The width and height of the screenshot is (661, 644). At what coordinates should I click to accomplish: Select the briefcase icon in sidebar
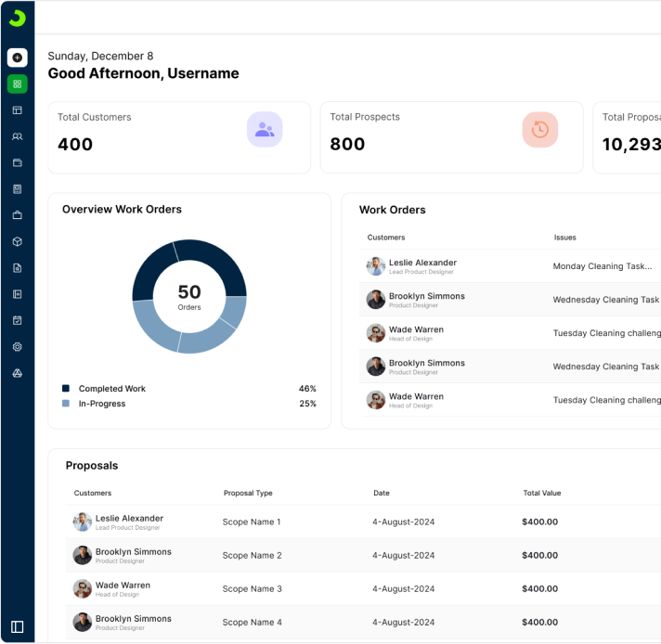(x=17, y=215)
